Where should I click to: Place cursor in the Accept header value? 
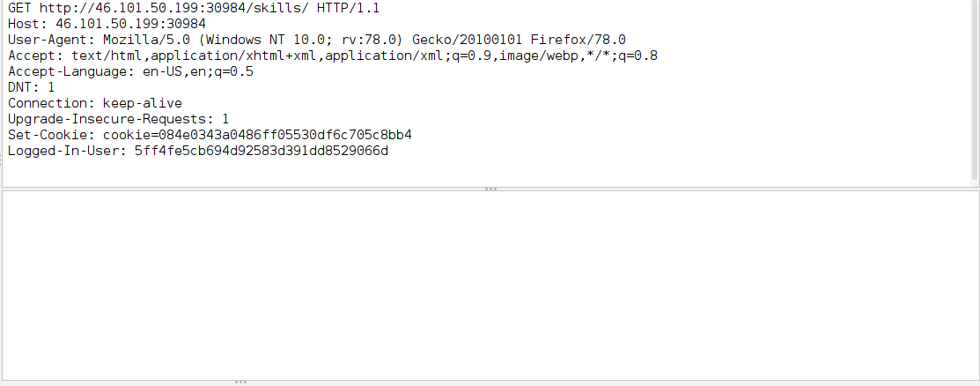(x=365, y=56)
